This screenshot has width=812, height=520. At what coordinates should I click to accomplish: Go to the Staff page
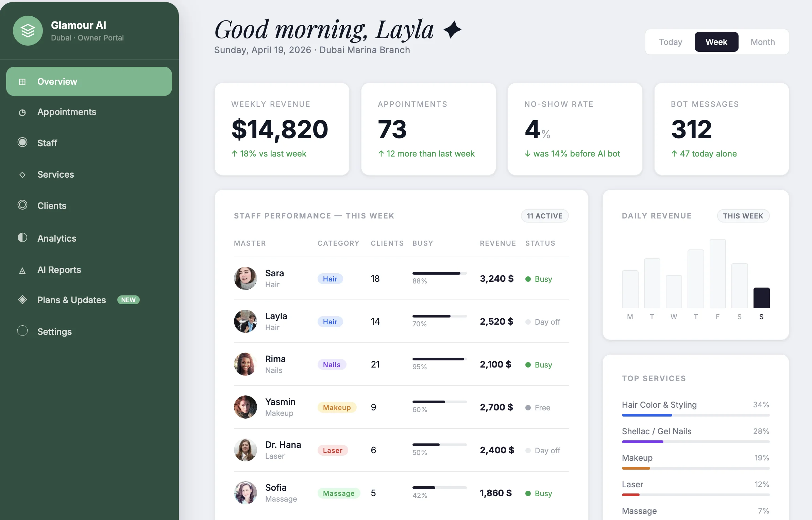pos(89,143)
